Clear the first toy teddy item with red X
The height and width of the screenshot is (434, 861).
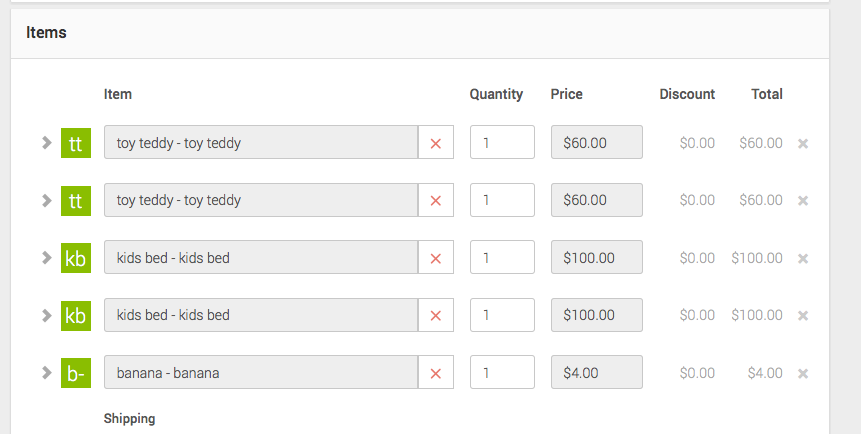point(435,143)
